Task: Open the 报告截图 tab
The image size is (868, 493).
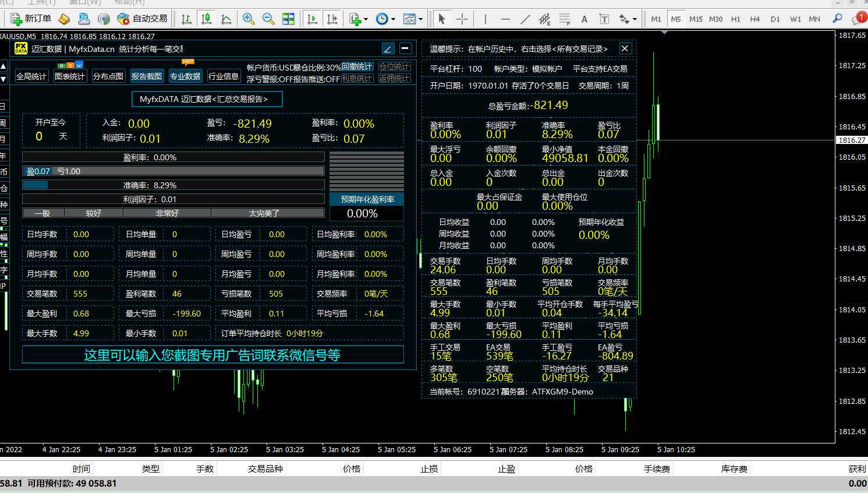Action: 147,76
